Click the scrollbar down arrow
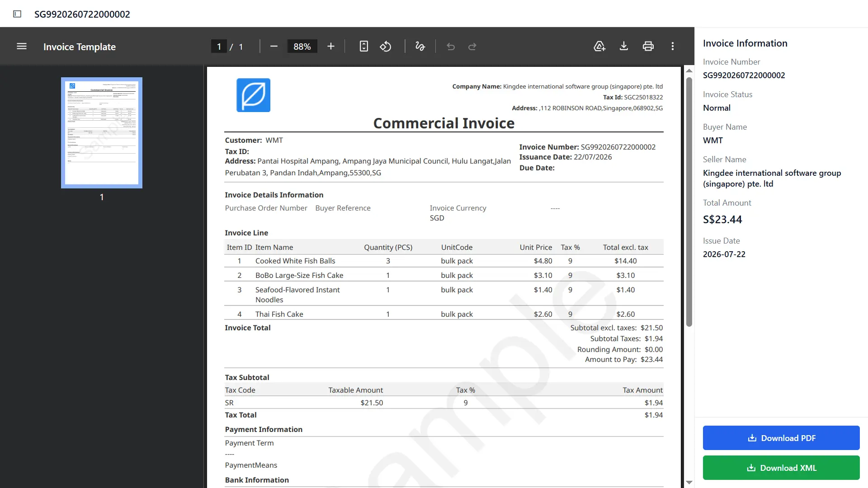The image size is (868, 488). pos(689,482)
